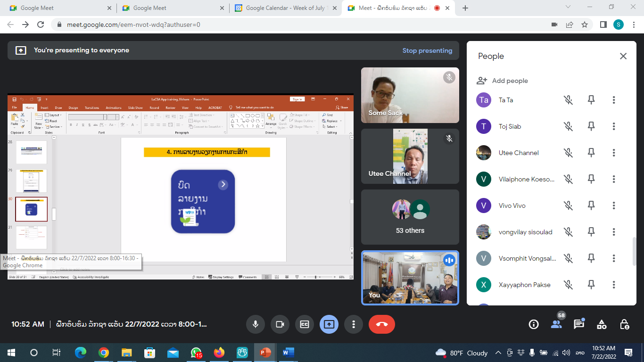Viewport: 644px width, 362px height.
Task: Mute Vivo Vivo's microphone
Action: tap(569, 206)
